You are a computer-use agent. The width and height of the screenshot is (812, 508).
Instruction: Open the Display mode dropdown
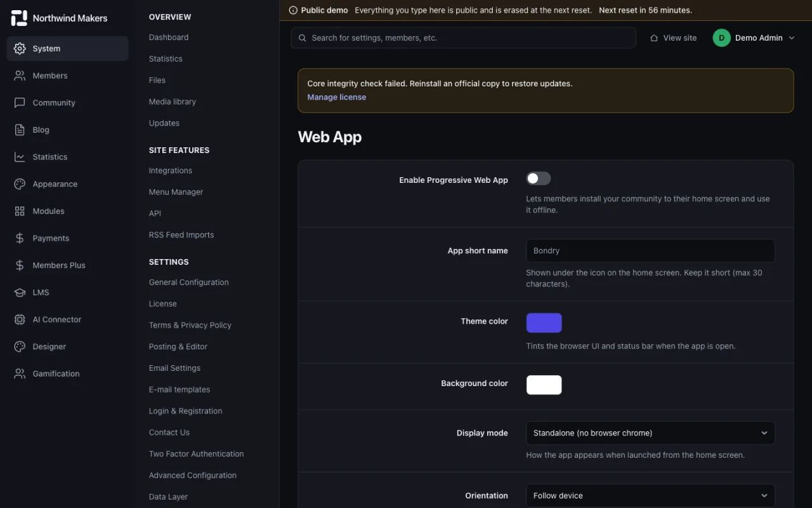(x=650, y=433)
